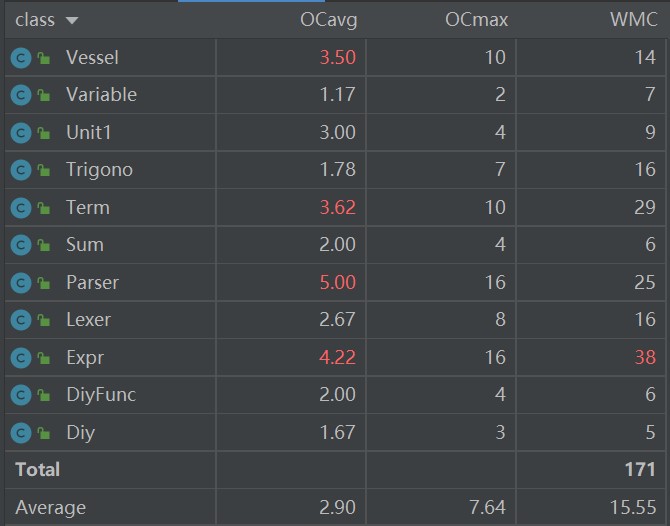Sort table by OCavg column header

click(x=328, y=20)
